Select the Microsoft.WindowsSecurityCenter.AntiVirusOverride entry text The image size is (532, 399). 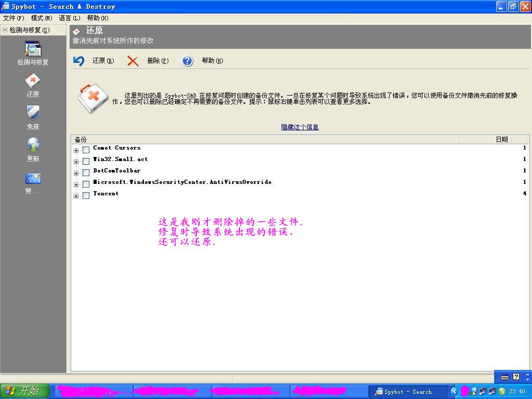pos(182,182)
